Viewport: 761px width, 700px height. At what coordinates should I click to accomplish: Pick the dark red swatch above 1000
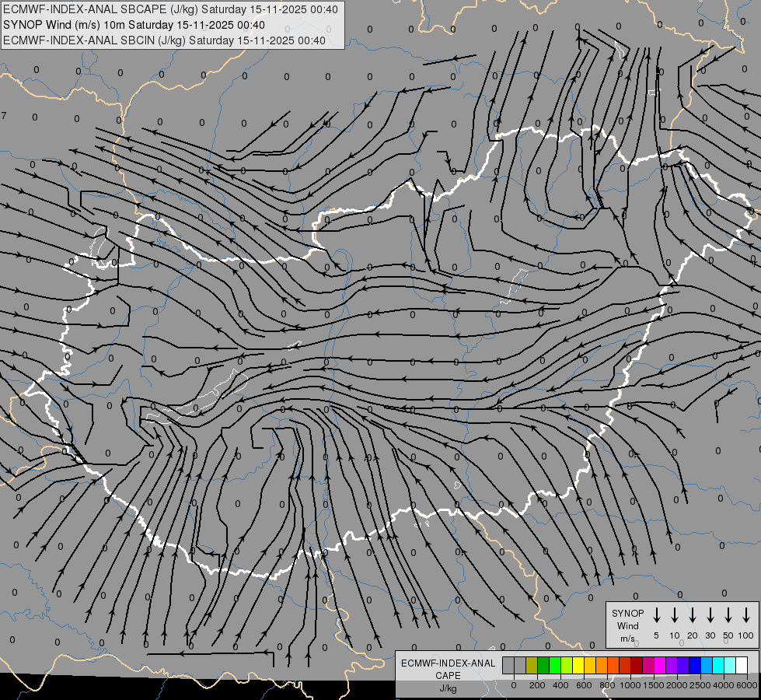637,665
